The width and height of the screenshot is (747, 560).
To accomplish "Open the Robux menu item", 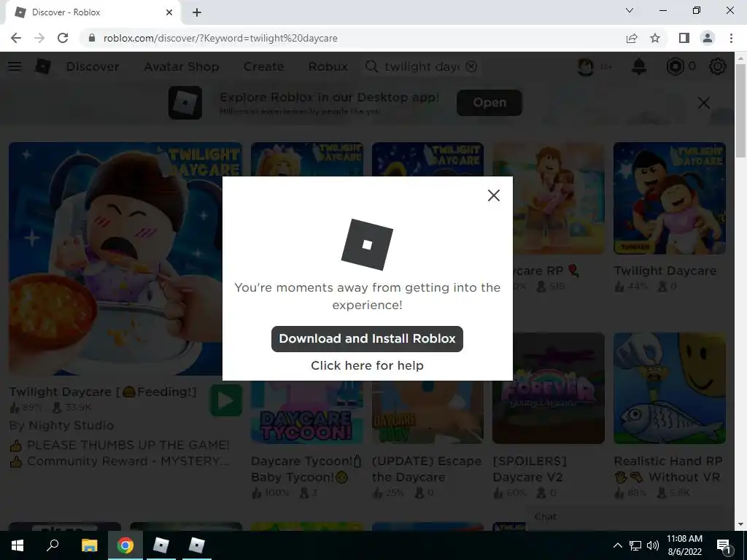I will pos(328,66).
